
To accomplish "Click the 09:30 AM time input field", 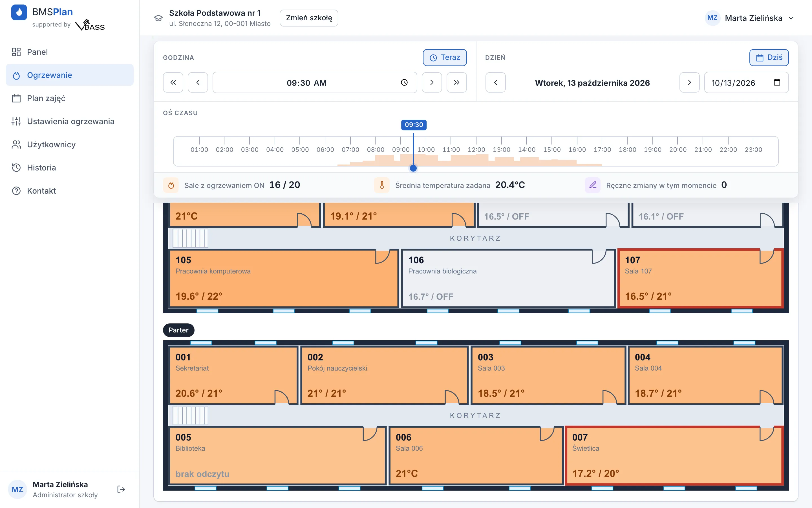I will tap(315, 82).
